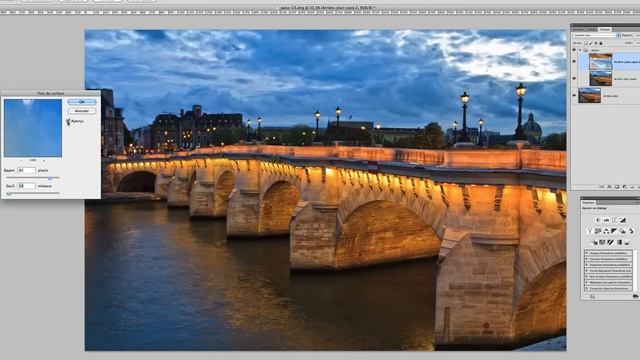Click Annuler in Flou de surface dialog
640x360 pixels.
82,111
